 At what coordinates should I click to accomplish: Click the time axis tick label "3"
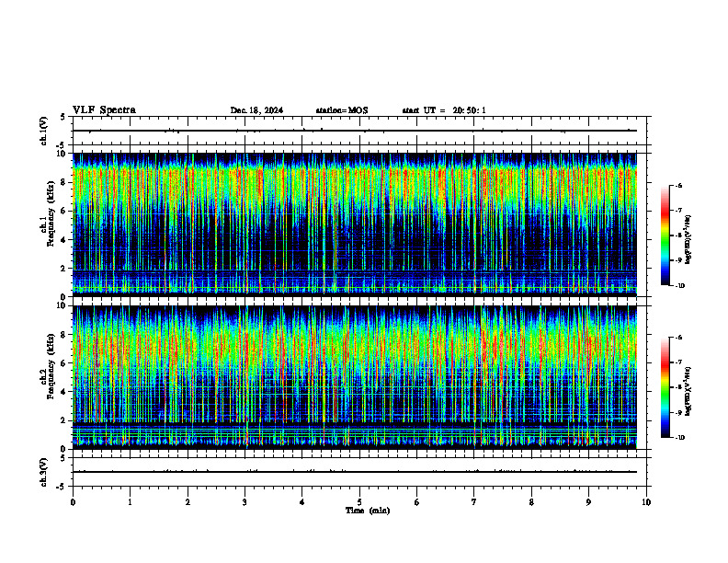[245, 502]
